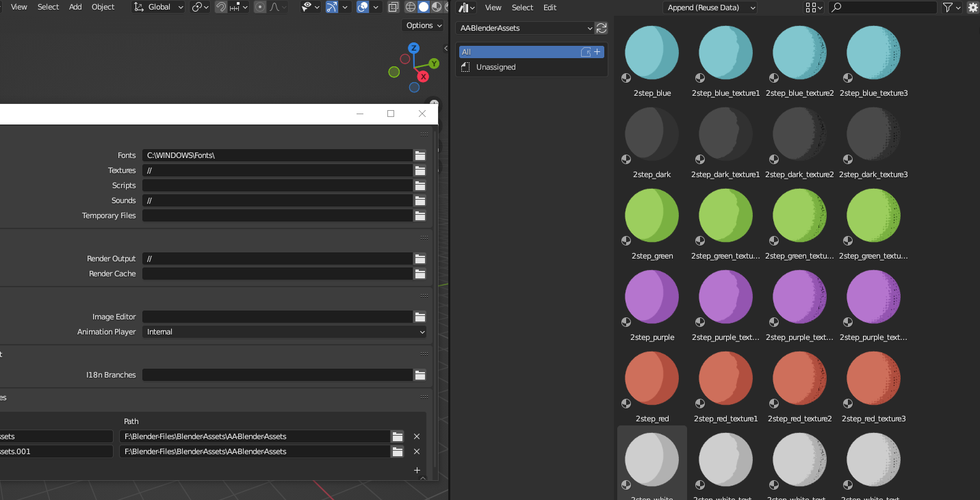Browse for Sounds folder
This screenshot has width=980, height=500.
(x=420, y=200)
